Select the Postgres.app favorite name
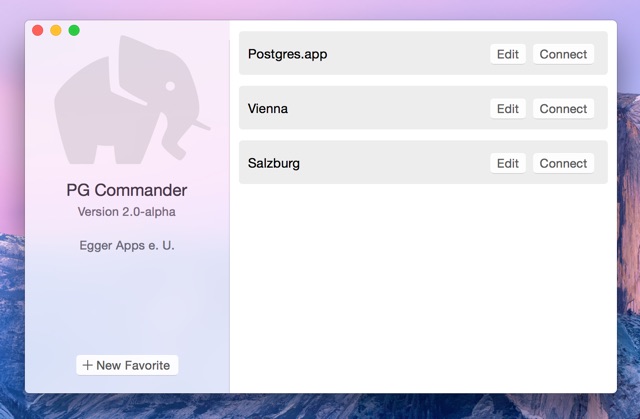 [x=287, y=54]
